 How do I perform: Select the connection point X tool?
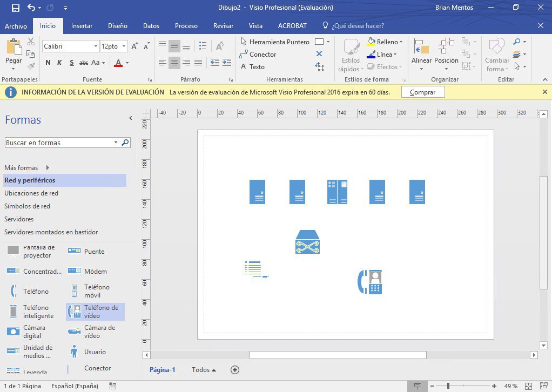click(319, 54)
